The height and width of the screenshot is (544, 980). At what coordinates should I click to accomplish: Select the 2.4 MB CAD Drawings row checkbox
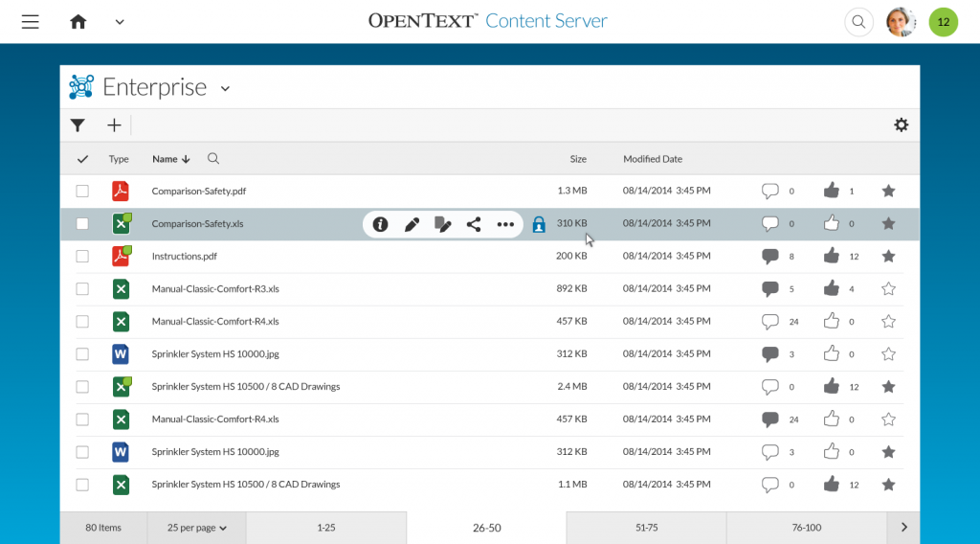point(82,386)
